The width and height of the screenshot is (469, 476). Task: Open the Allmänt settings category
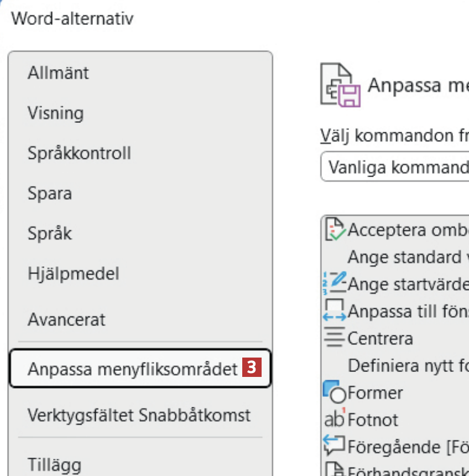58,73
